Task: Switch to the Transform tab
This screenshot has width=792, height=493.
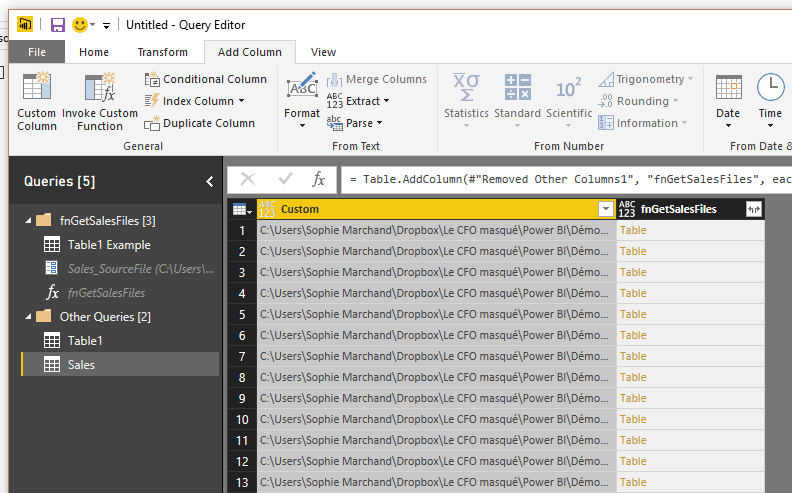Action: [x=162, y=52]
